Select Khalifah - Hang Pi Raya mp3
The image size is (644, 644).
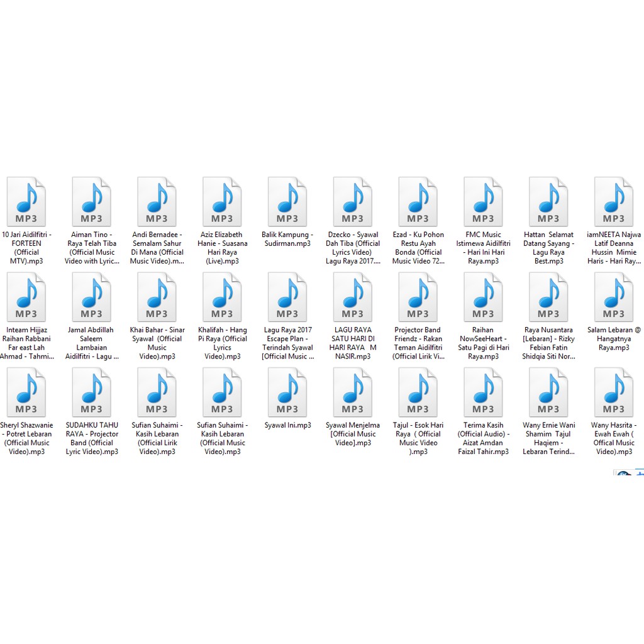(x=222, y=297)
